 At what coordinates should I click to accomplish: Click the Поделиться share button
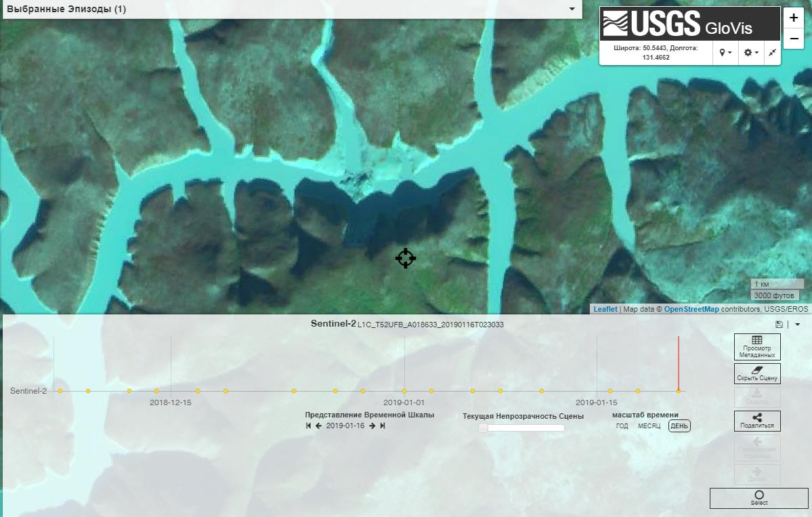coord(757,421)
